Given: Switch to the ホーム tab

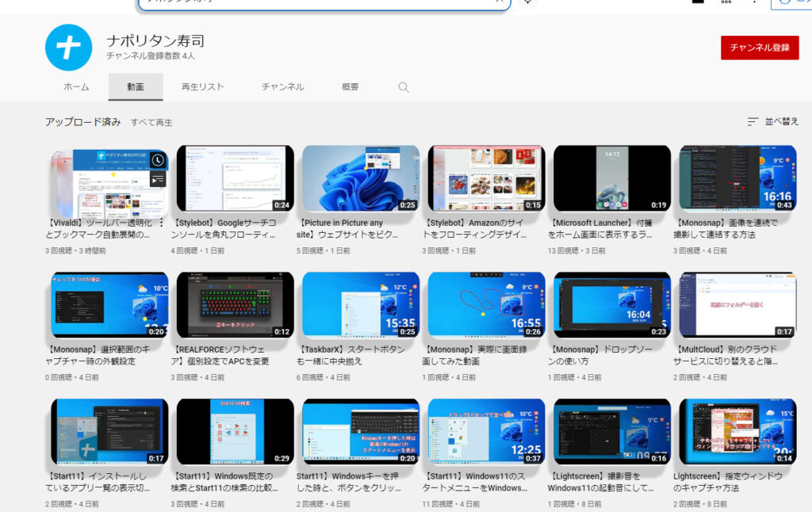Looking at the screenshot, I should coord(76,87).
